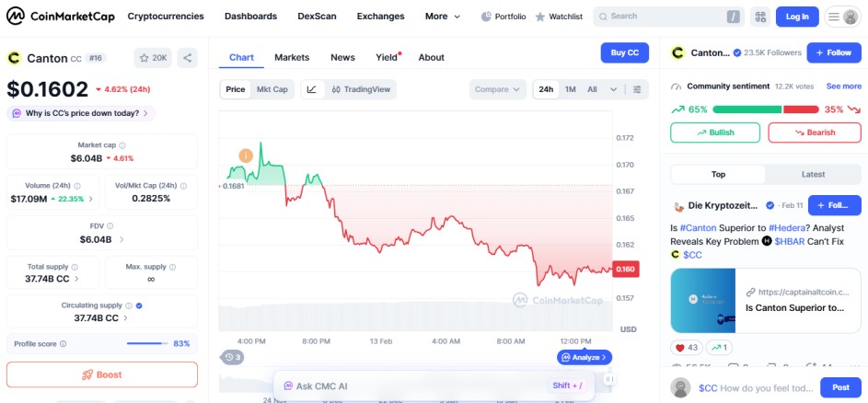Expand Volume (24h) details chevron
The width and height of the screenshot is (868, 403).
coord(91,199)
